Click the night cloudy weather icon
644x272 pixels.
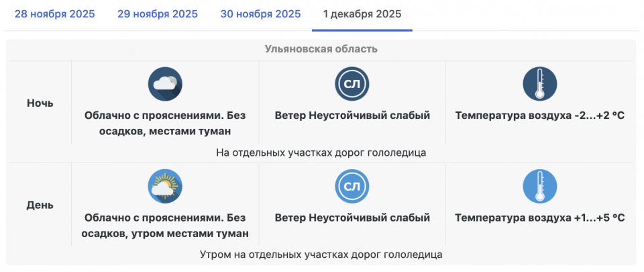click(x=165, y=84)
